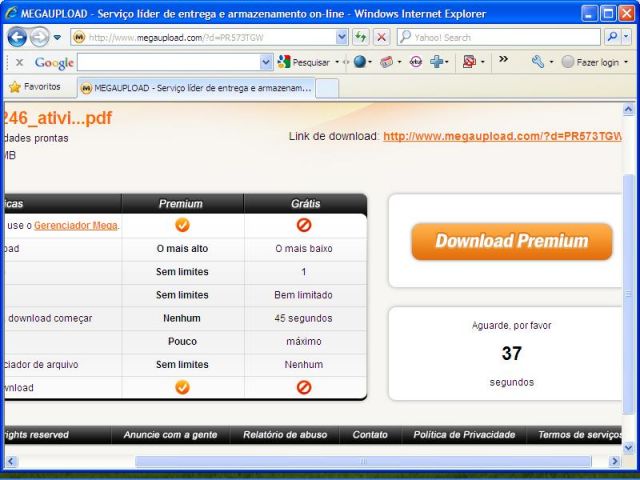Click the Grátis column header
This screenshot has height=480, width=640.
click(305, 204)
